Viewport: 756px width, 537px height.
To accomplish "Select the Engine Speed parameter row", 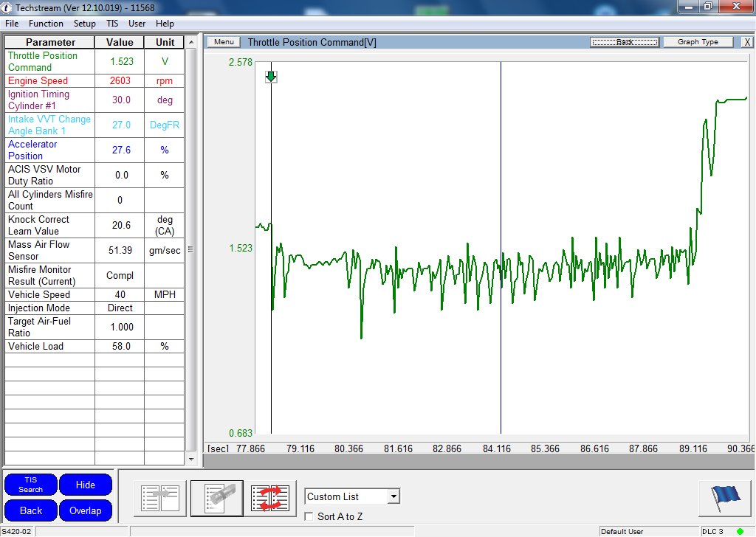I will [94, 80].
